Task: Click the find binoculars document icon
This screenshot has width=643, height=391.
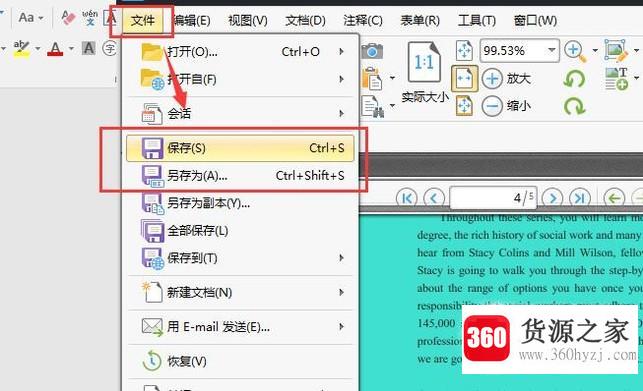Action: pos(373,106)
